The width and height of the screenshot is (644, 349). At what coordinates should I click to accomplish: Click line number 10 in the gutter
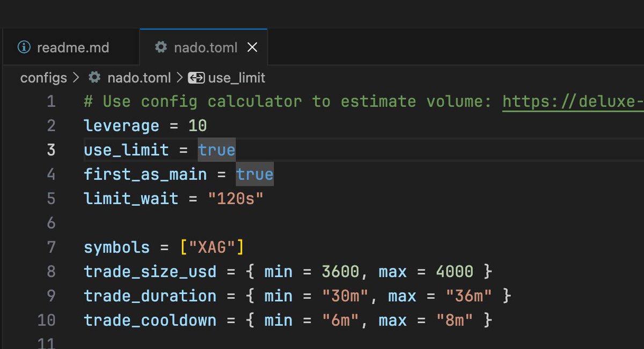pos(47,320)
